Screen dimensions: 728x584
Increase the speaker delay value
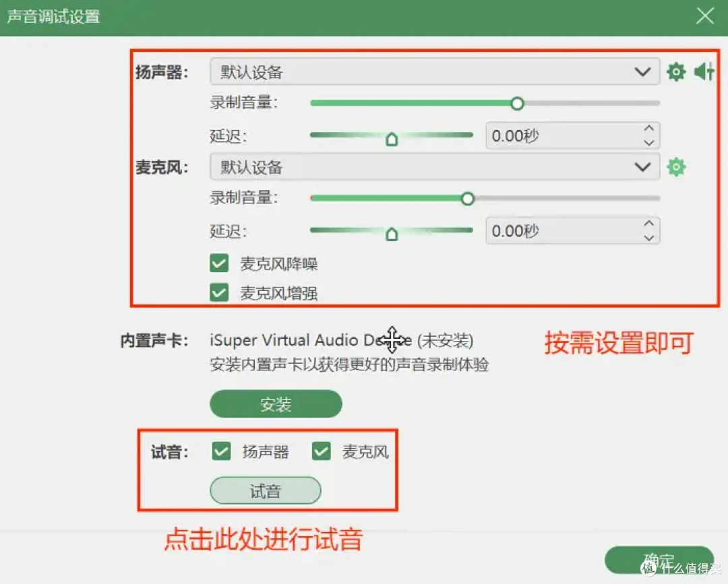pos(648,129)
